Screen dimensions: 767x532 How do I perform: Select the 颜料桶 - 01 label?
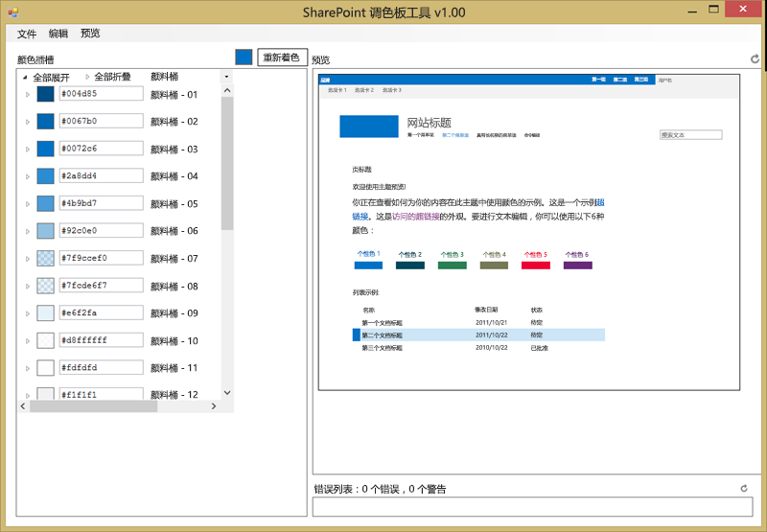pos(174,94)
